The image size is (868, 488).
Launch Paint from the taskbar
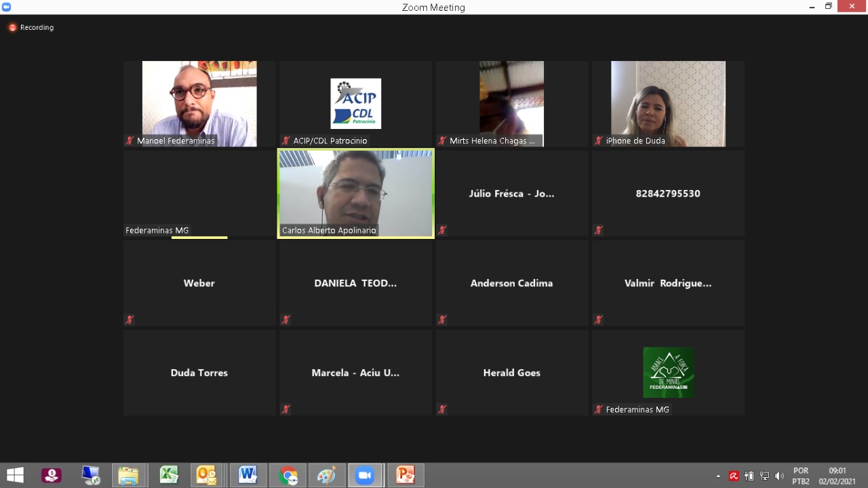click(326, 475)
